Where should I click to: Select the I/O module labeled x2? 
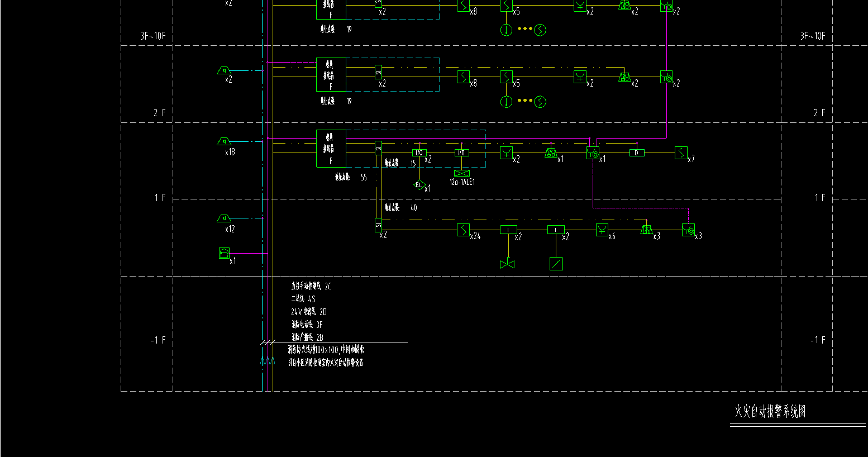pos(419,153)
